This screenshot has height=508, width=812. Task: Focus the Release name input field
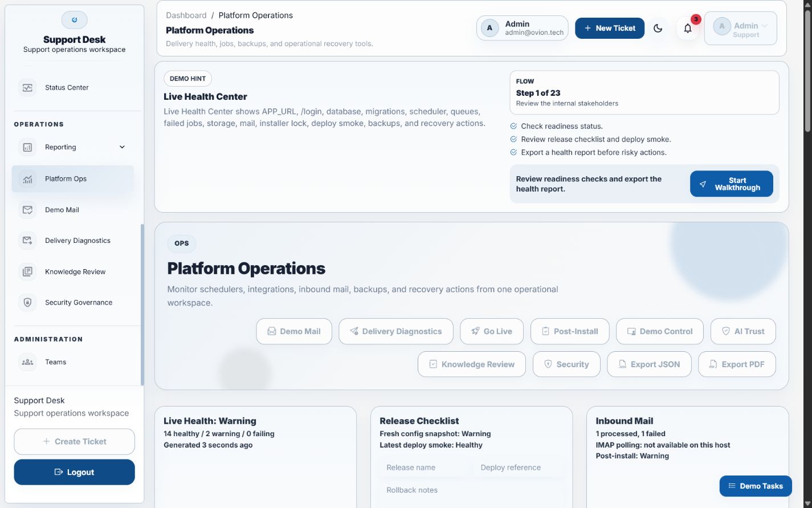coord(424,468)
